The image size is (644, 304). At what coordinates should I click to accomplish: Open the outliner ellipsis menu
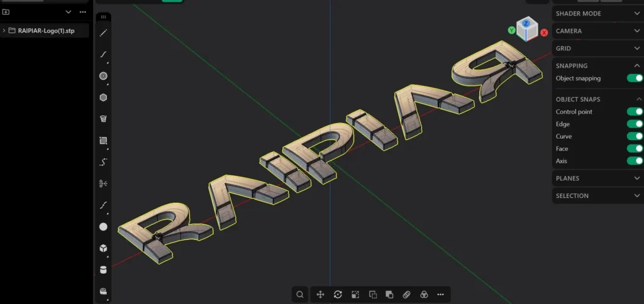83,12
